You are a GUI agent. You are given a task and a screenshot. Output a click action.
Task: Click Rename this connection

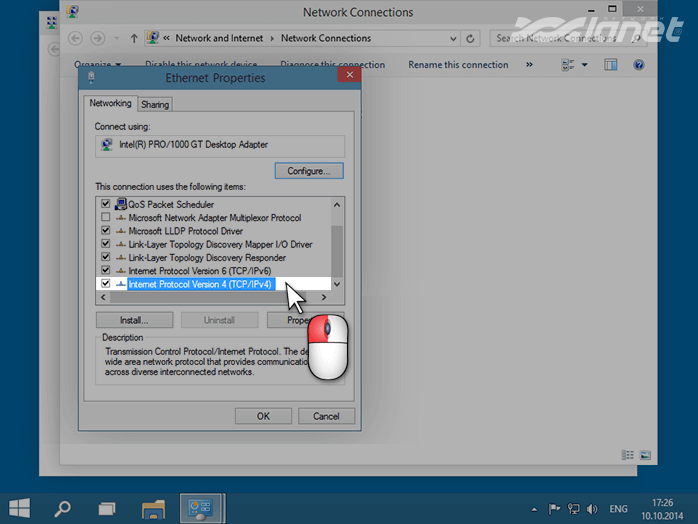coord(458,65)
